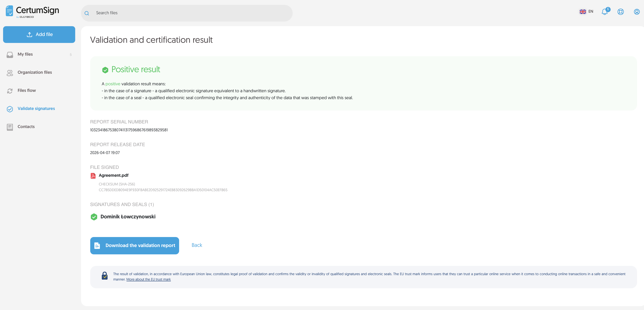
Task: Open the Organization files section
Action: pyautogui.click(x=35, y=72)
